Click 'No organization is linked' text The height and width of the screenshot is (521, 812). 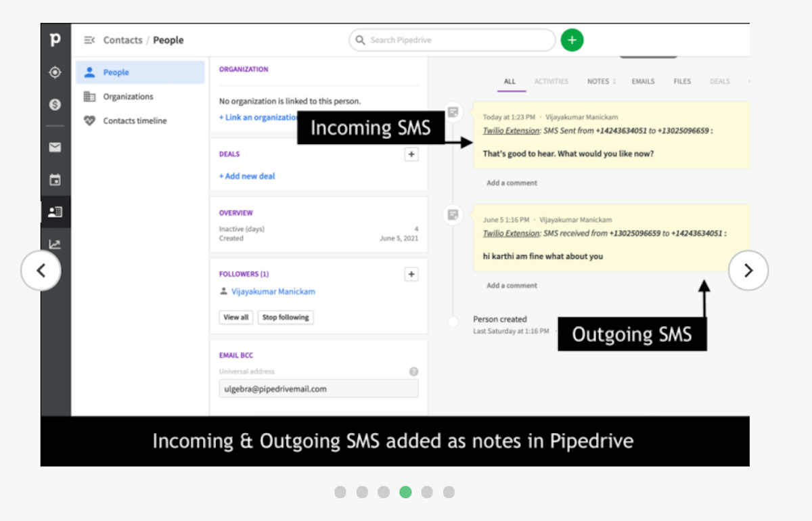coord(290,101)
